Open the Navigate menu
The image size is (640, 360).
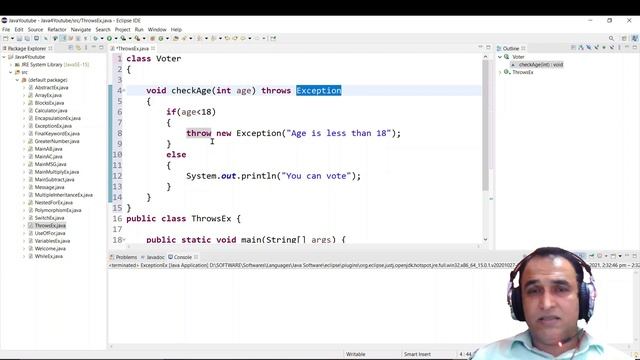click(x=81, y=30)
